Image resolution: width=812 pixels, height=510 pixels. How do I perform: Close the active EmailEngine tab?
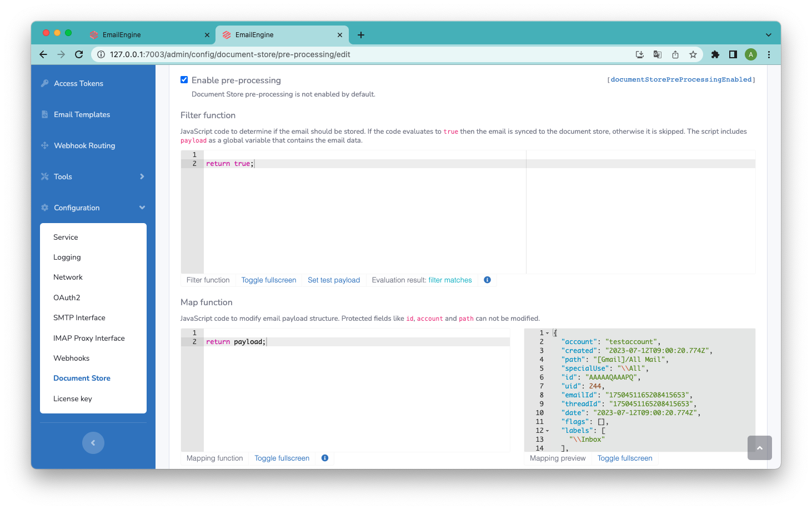(x=340, y=35)
